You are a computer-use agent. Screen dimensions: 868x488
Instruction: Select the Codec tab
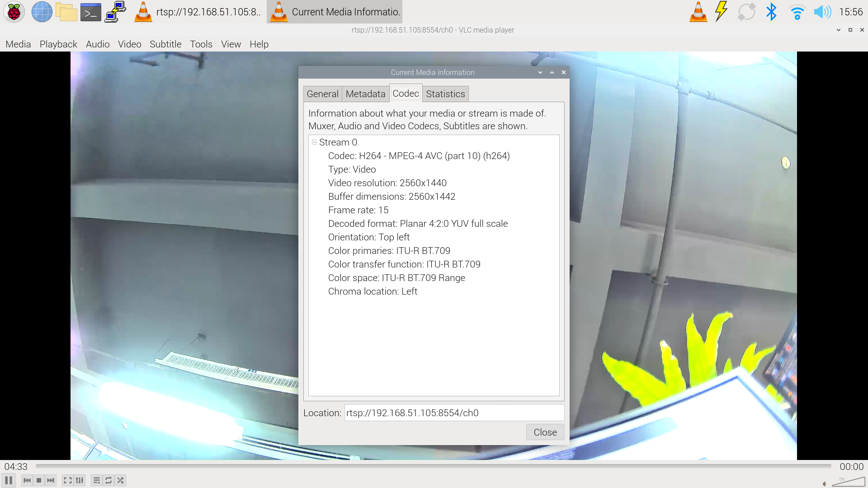click(x=406, y=94)
